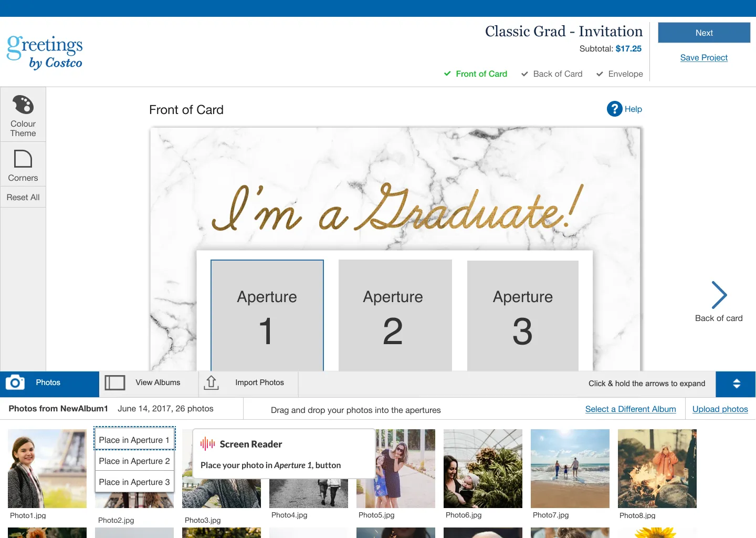Select the Photo3.jpg thumbnail
The width and height of the screenshot is (756, 538).
coord(222,494)
